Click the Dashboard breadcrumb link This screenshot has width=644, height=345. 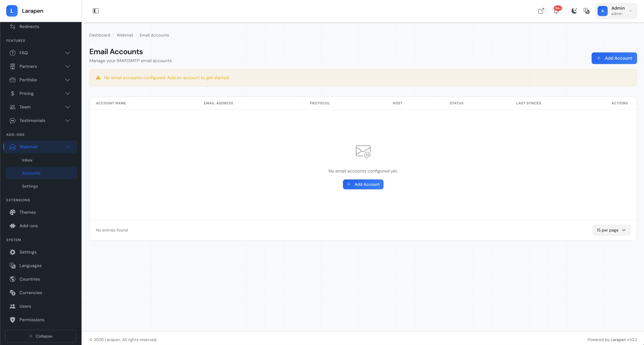coord(100,35)
